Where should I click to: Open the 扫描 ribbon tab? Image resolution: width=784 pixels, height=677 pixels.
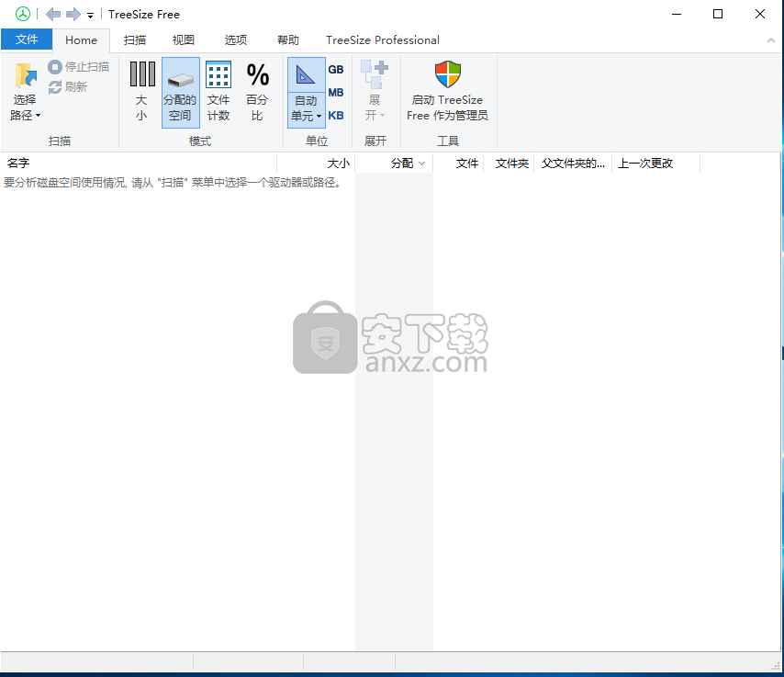pyautogui.click(x=135, y=40)
